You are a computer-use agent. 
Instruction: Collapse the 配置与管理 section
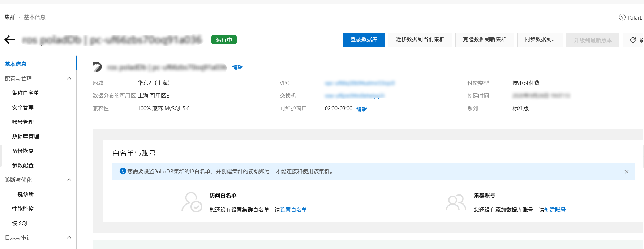point(69,78)
